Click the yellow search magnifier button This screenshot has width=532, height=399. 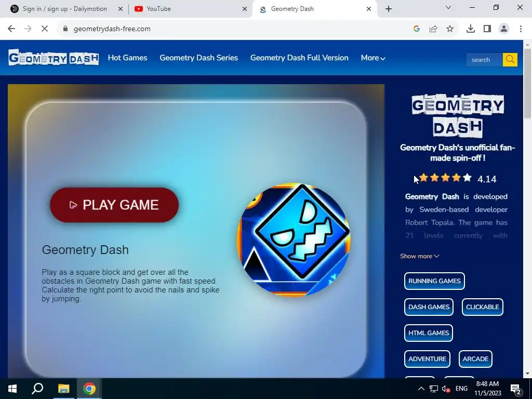click(510, 60)
